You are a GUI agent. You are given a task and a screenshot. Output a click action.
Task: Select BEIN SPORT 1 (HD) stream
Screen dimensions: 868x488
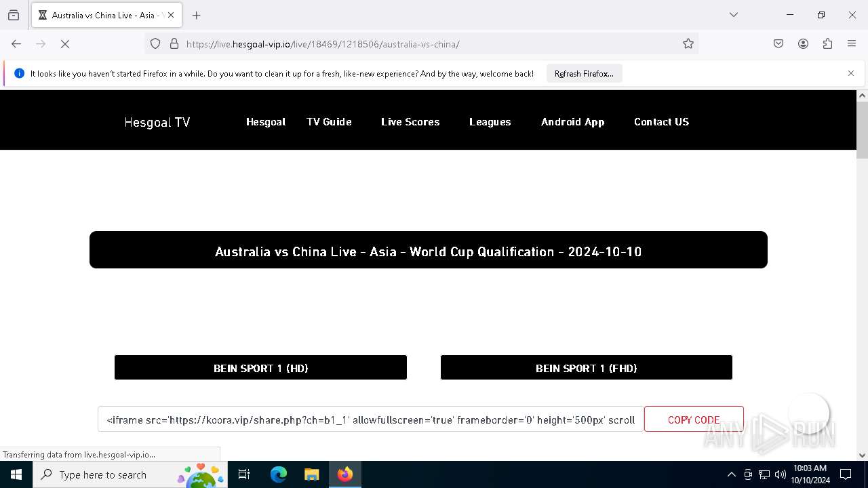260,367
